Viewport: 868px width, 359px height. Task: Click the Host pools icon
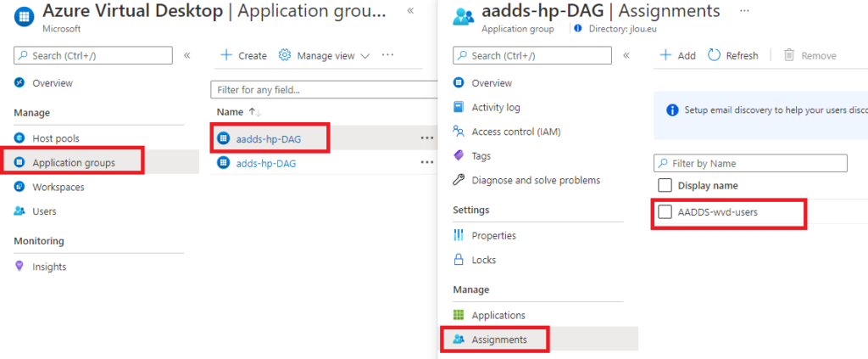pos(20,138)
